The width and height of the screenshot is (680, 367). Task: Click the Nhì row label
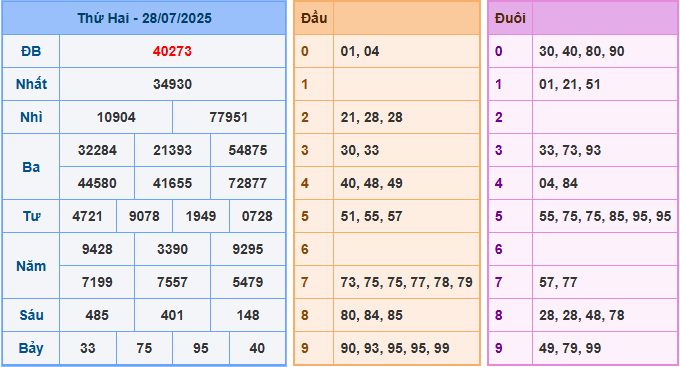click(31, 117)
